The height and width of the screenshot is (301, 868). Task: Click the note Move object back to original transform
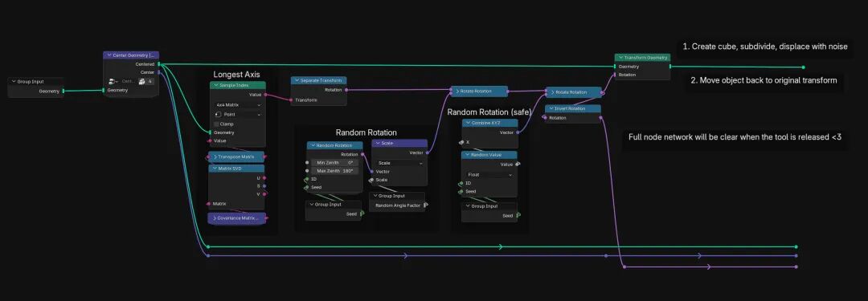tap(764, 80)
